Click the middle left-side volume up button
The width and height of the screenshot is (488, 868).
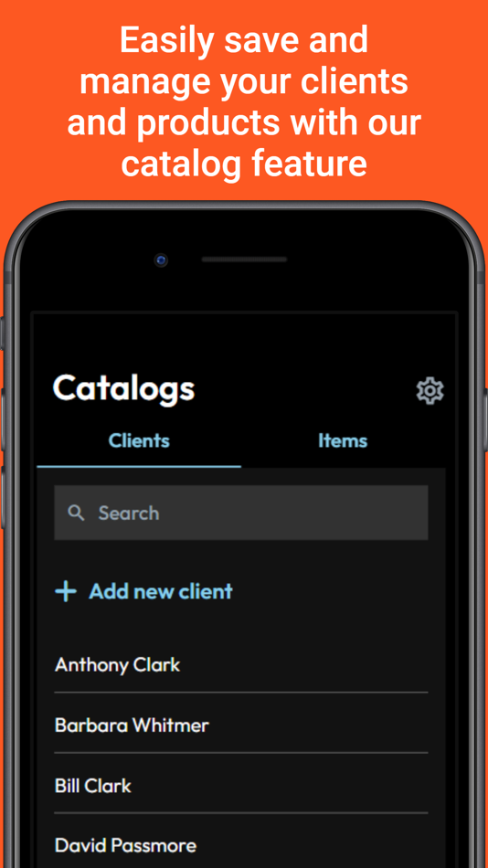pyautogui.click(x=2, y=419)
